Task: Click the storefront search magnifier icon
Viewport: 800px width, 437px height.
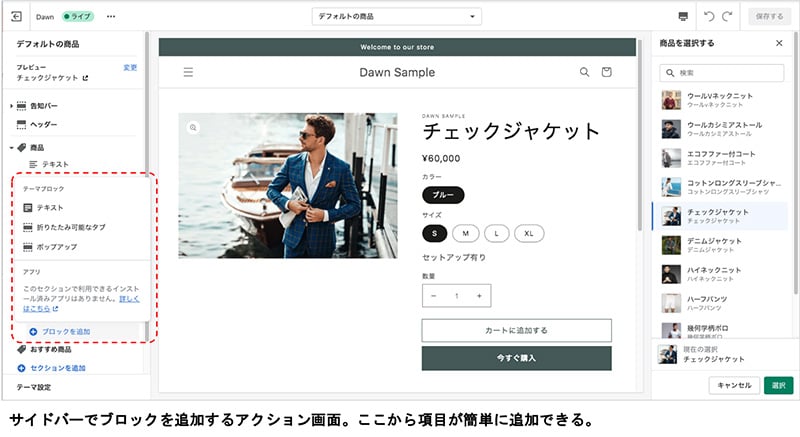Action: click(x=585, y=72)
